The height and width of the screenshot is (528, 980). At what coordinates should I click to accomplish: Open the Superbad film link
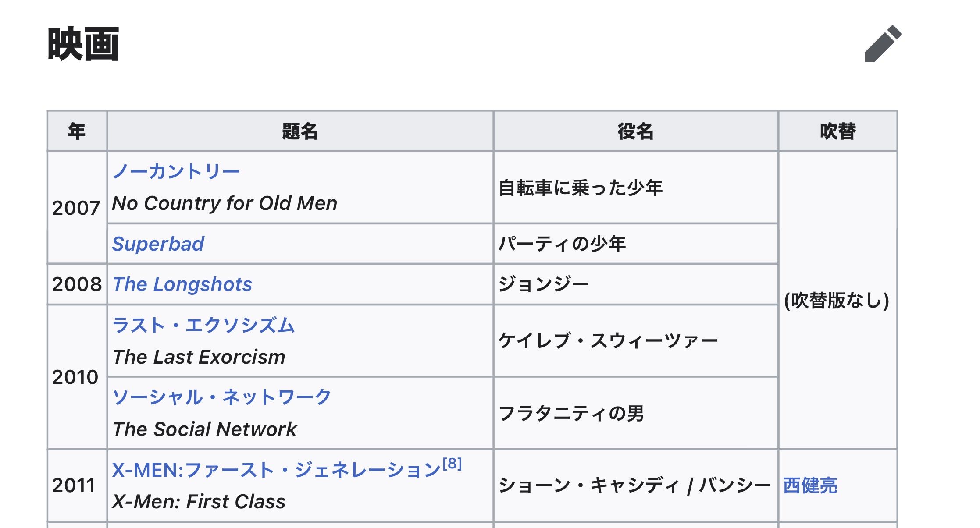(x=158, y=244)
